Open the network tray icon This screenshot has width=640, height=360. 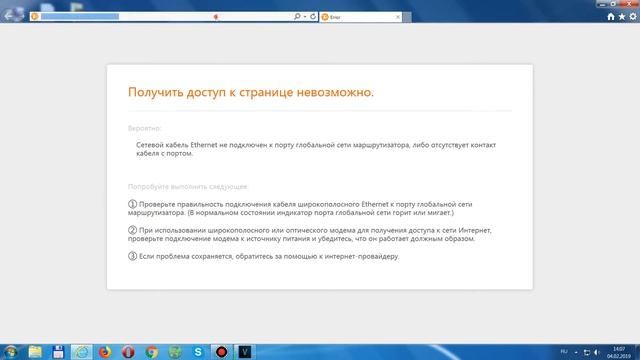coord(587,352)
